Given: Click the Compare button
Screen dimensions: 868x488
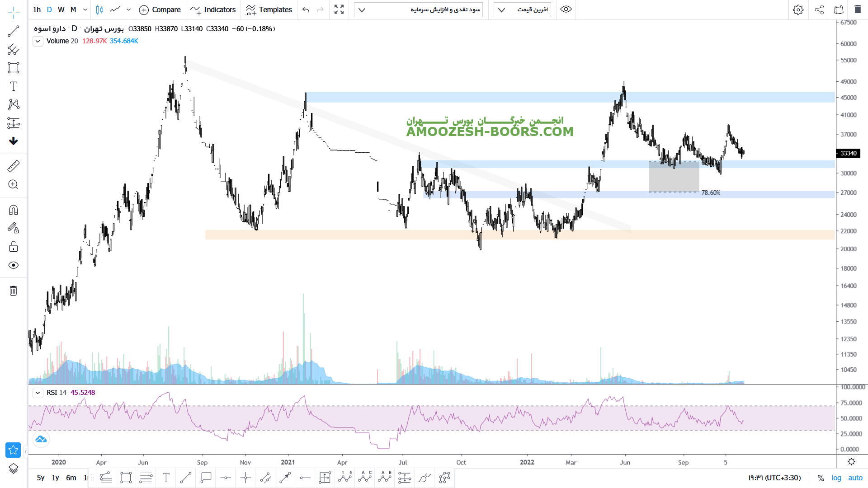Looking at the screenshot, I should [160, 9].
